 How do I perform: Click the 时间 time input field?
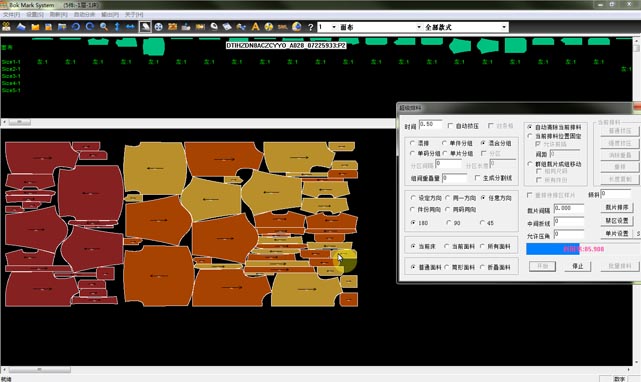[430, 124]
